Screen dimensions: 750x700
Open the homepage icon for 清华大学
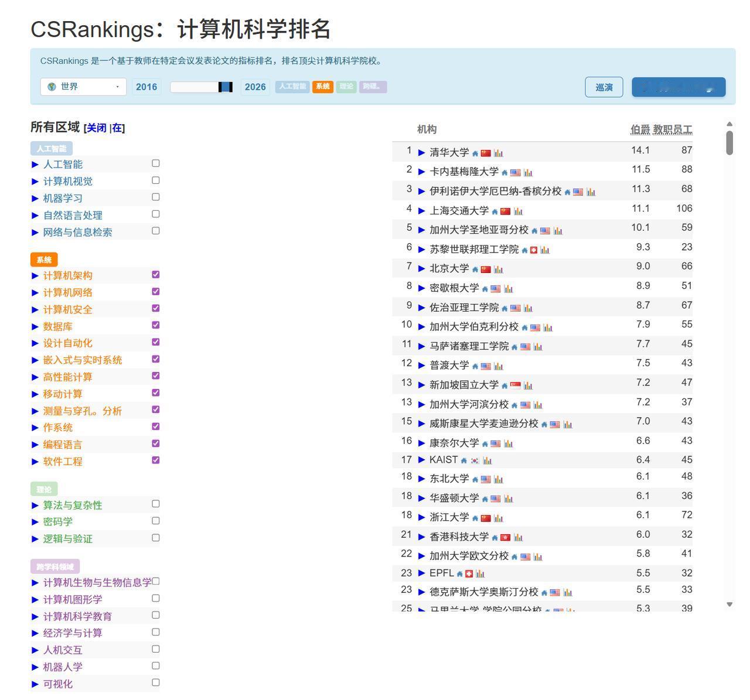pyautogui.click(x=475, y=153)
